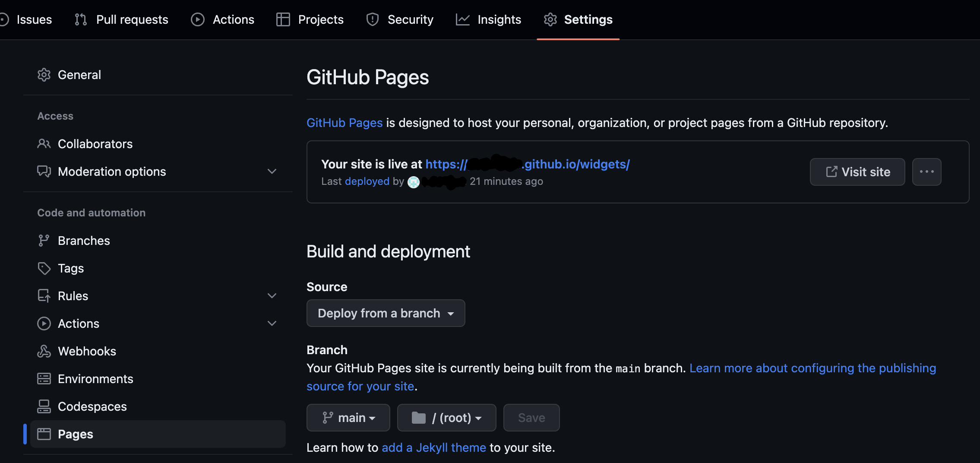Expand the sidebar Actions section

coord(272,323)
